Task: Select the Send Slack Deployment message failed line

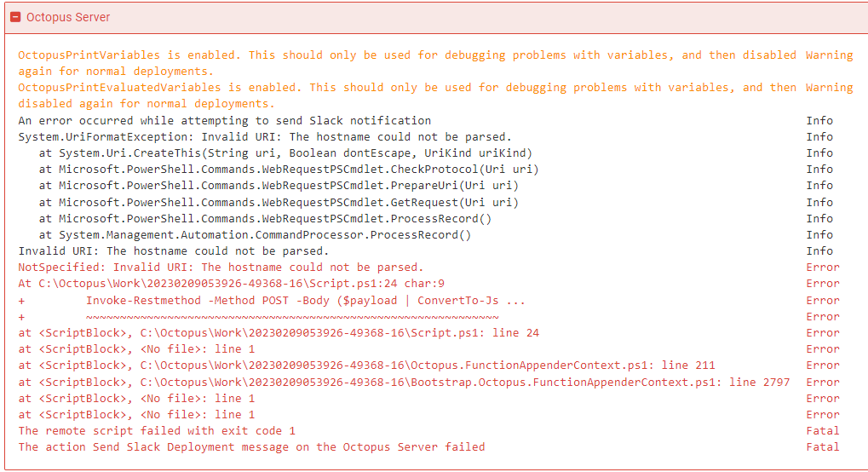Action: click(x=251, y=446)
